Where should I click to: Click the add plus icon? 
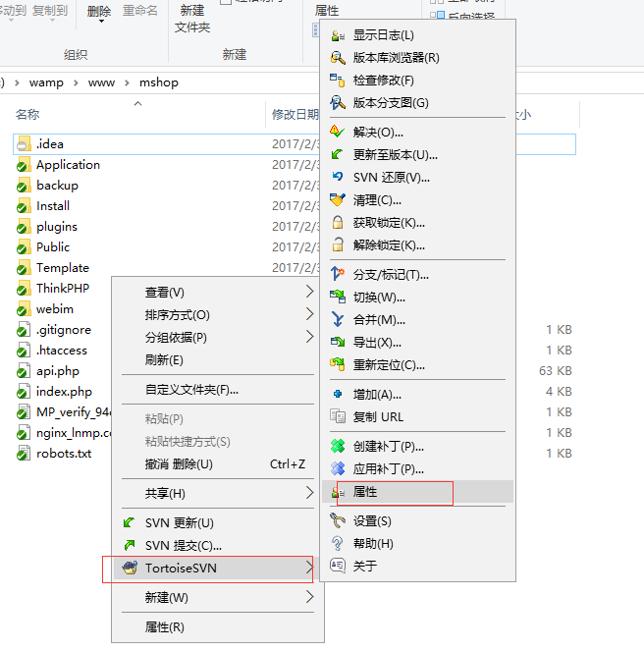click(338, 394)
